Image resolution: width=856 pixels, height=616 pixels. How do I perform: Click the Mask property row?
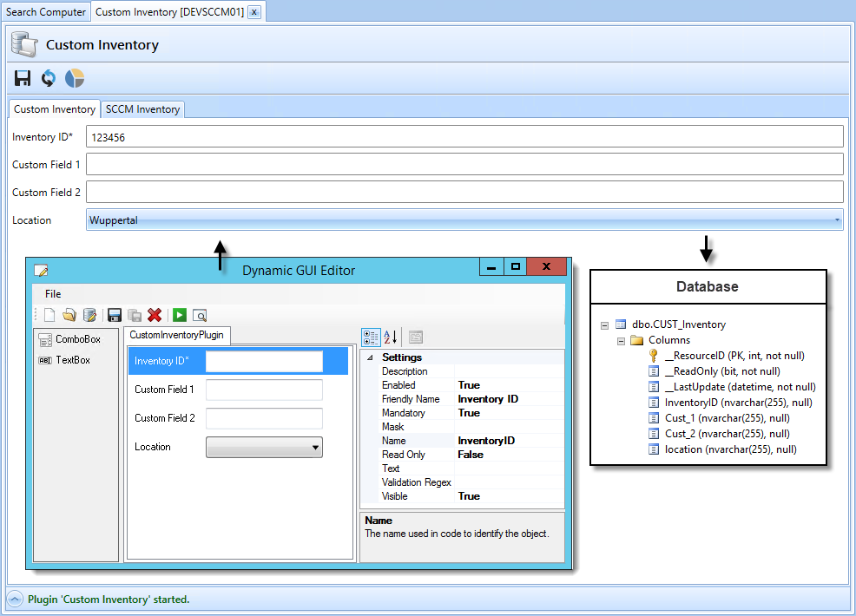pos(471,427)
